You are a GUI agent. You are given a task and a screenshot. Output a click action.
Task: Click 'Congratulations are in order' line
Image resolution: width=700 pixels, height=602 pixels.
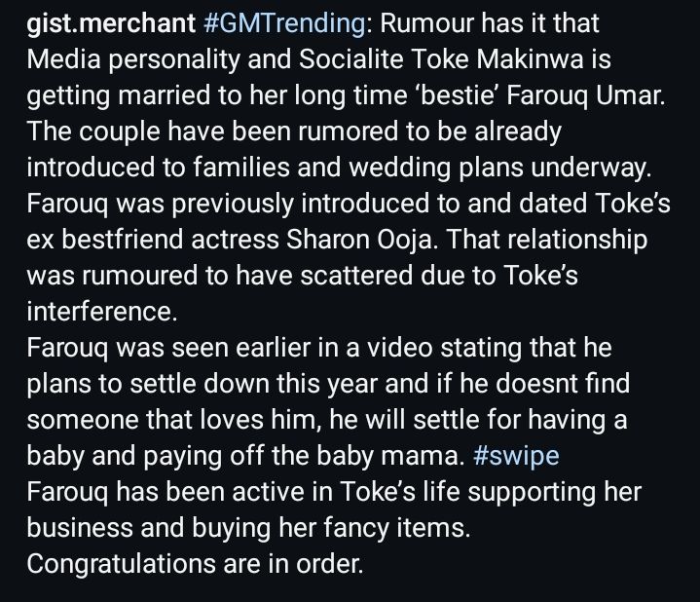pos(195,564)
